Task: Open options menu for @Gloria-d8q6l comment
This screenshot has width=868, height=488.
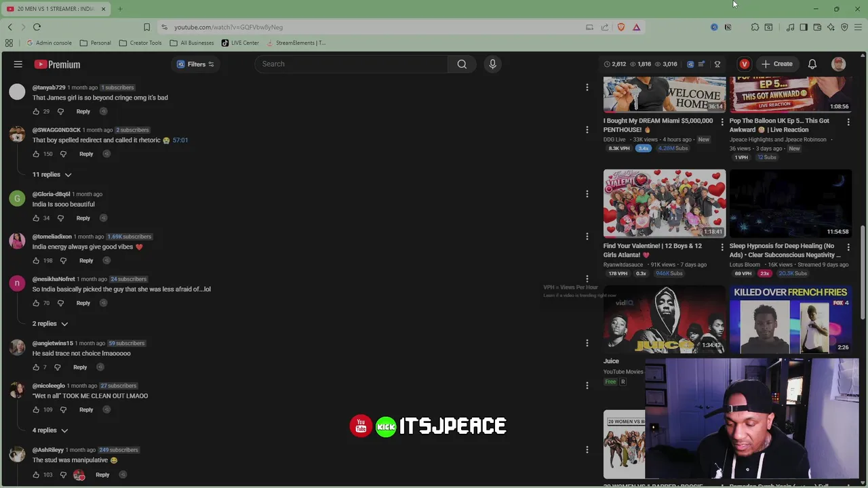Action: [587, 194]
